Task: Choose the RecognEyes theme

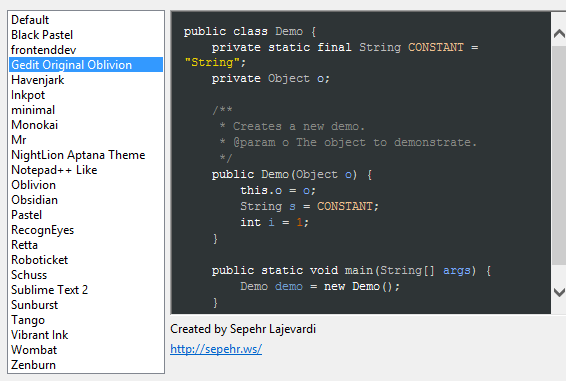Action: click(x=86, y=230)
